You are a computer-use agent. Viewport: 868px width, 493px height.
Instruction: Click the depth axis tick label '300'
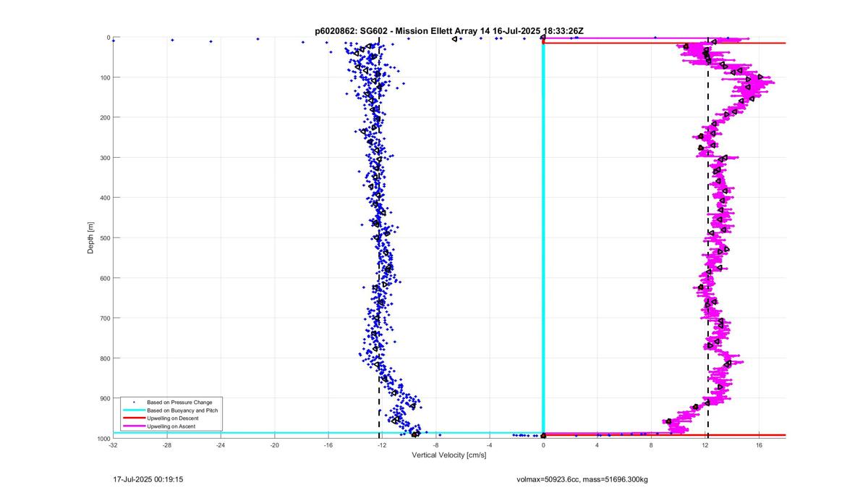[104, 158]
